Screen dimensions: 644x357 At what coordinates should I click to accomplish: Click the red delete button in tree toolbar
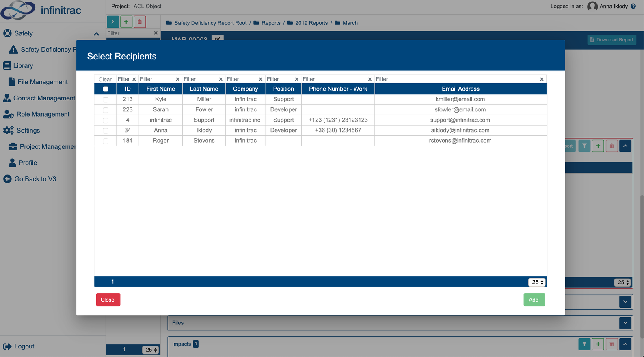tap(140, 22)
